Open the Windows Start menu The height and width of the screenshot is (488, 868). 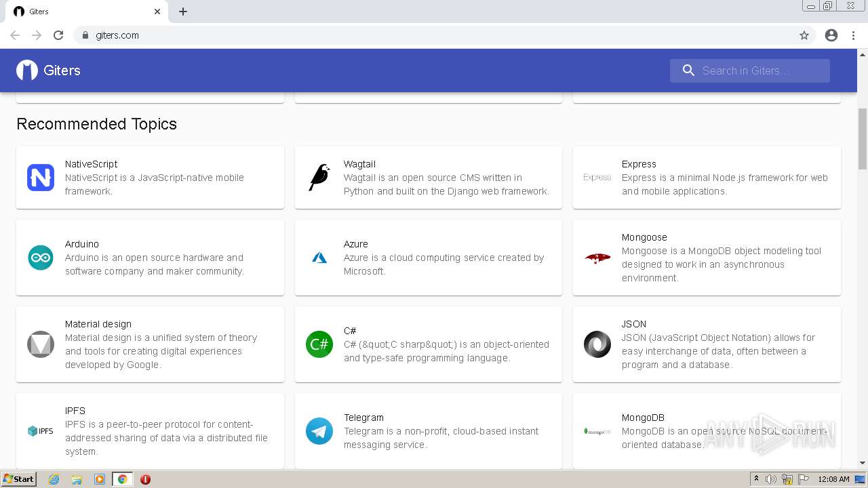click(x=18, y=479)
